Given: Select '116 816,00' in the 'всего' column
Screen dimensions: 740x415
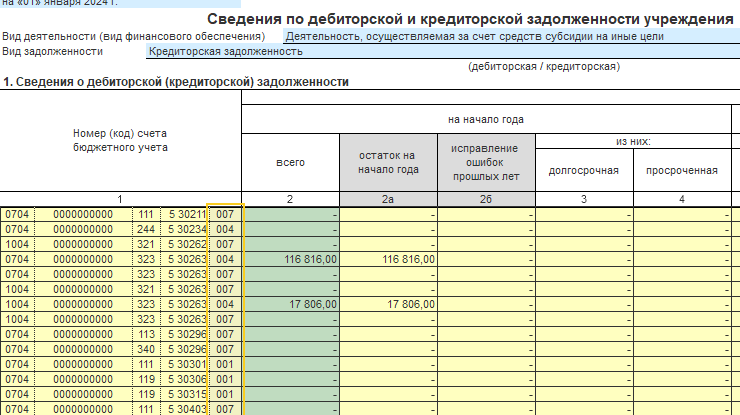Looking at the screenshot, I should (290, 260).
